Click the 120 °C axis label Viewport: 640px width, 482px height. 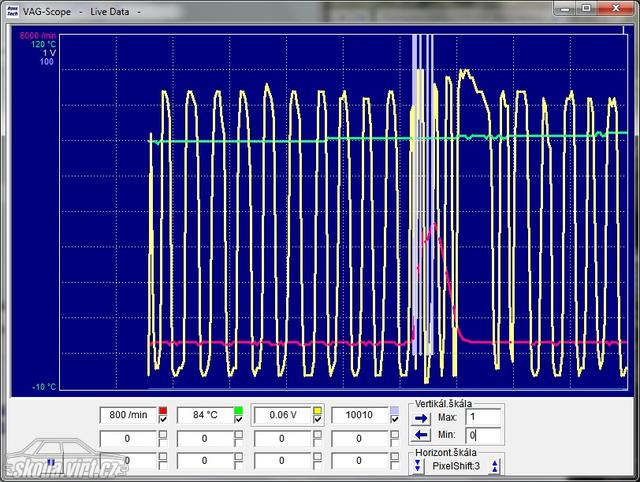43,44
